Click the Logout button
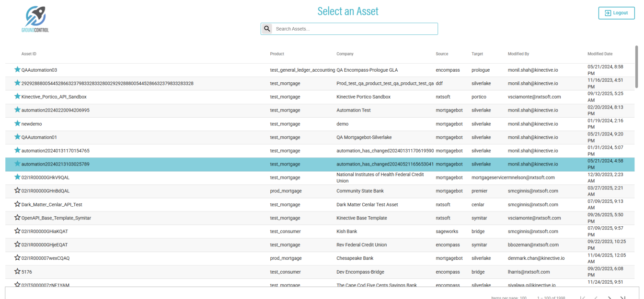Screen dimensions: 644x299 click(616, 13)
